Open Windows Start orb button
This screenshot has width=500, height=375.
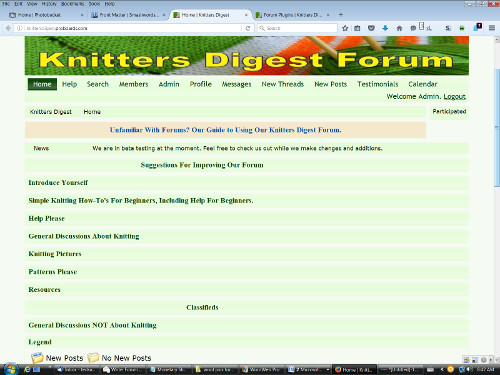(10, 369)
